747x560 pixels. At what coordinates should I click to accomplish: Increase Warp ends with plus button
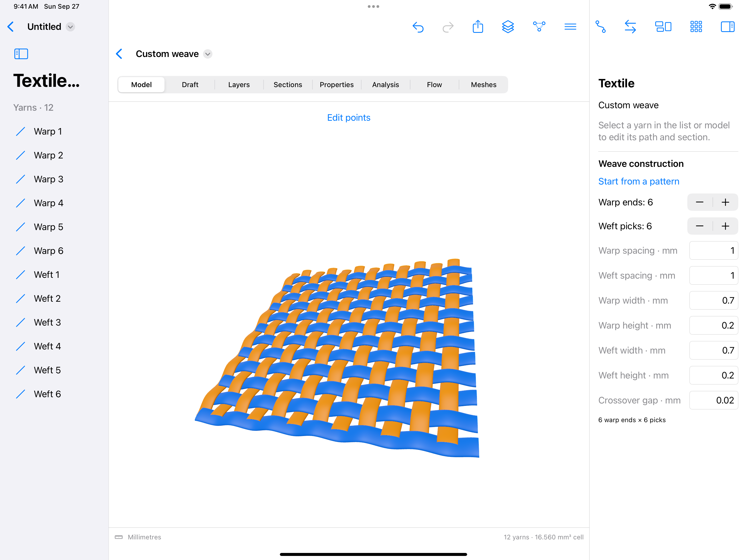[725, 202]
